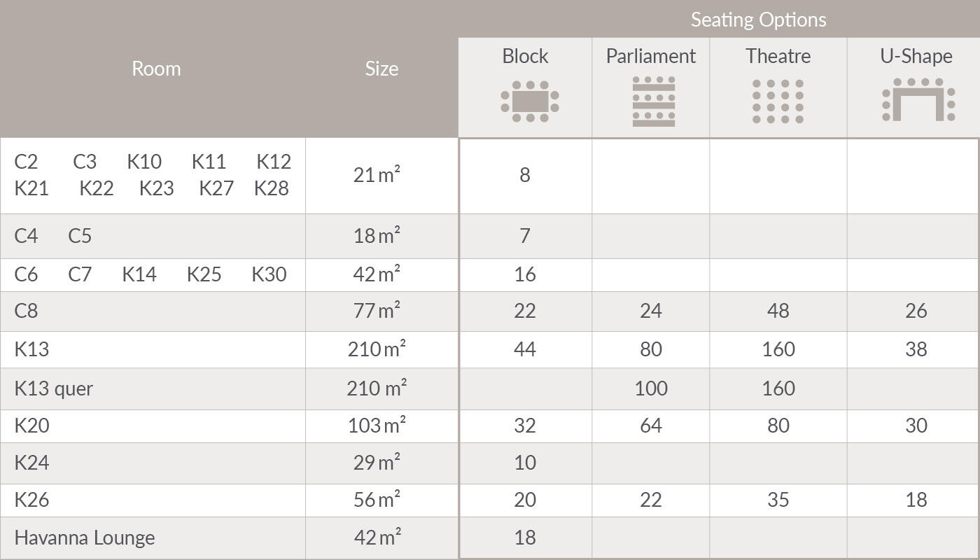Click room C8 in the list
This screenshot has height=560, width=980.
tap(26, 311)
